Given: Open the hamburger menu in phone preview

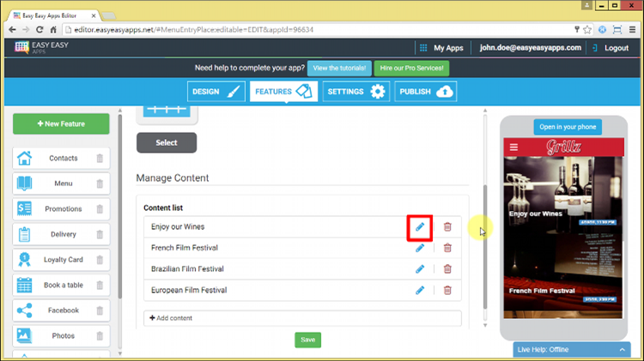Looking at the screenshot, I should tap(514, 147).
